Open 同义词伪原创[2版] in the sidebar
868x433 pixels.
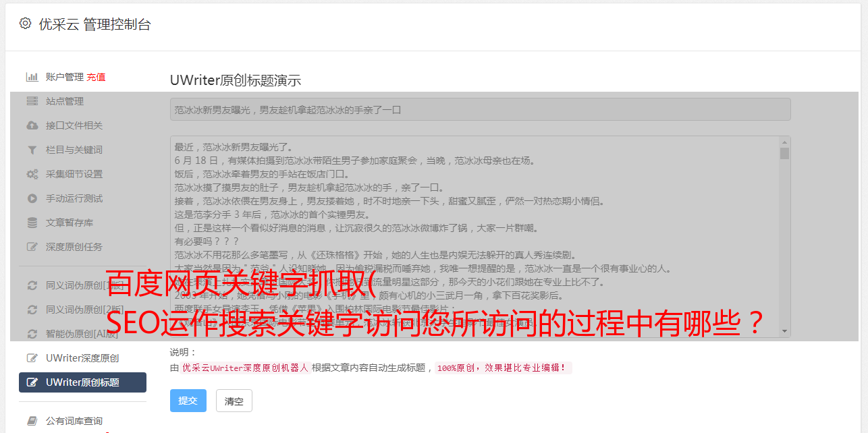(82, 310)
